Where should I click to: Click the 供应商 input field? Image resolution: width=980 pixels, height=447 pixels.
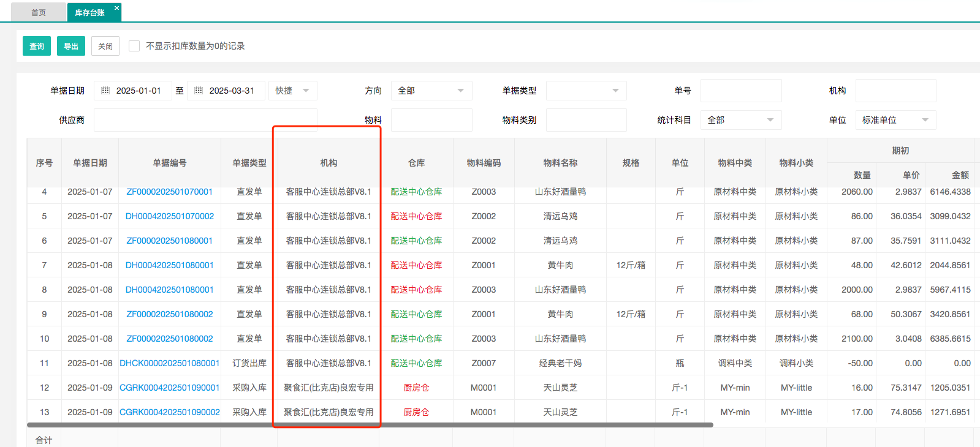click(x=205, y=120)
